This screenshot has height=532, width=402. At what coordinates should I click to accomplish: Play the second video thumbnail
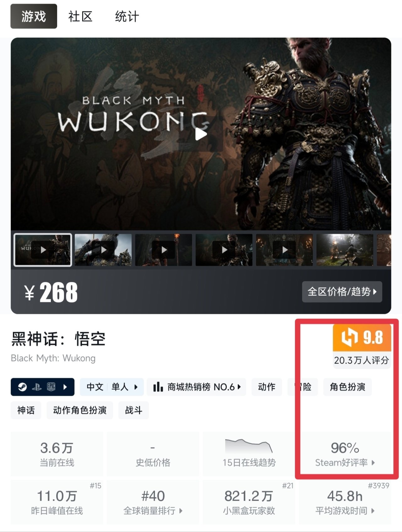pos(103,250)
